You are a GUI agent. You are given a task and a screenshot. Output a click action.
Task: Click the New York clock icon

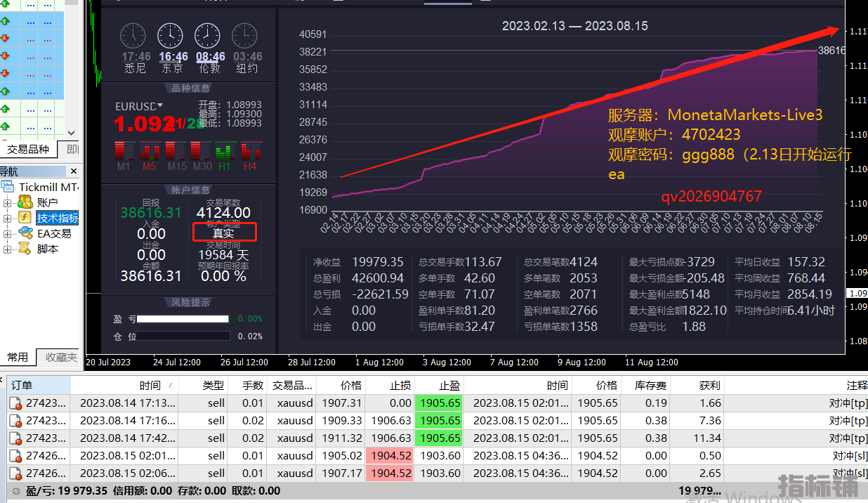244,36
